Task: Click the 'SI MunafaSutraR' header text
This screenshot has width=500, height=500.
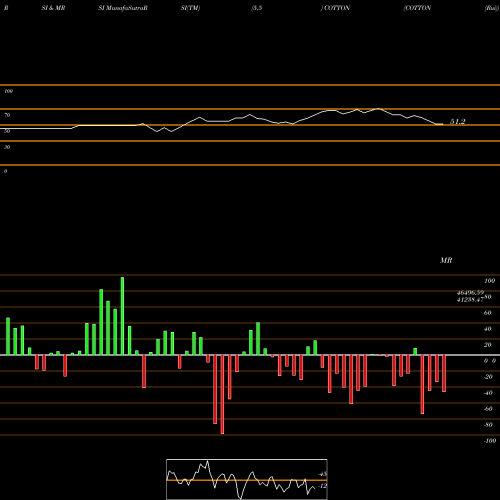Action: click(x=123, y=8)
